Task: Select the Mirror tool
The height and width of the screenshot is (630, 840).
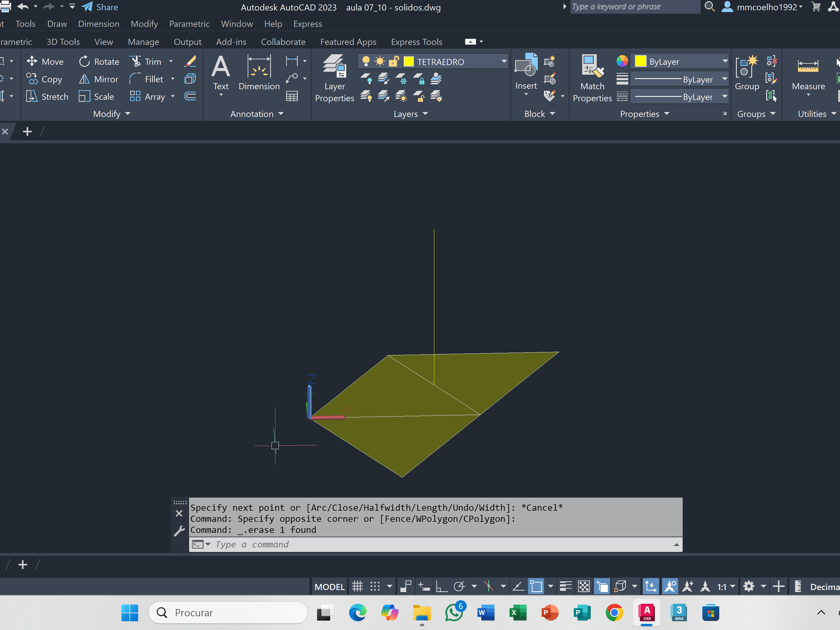Action: pyautogui.click(x=98, y=79)
